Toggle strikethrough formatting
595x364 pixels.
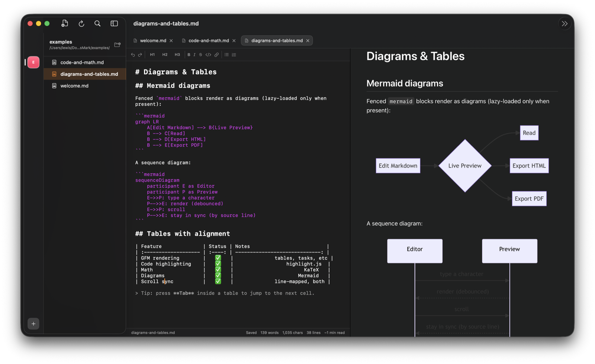coord(200,55)
